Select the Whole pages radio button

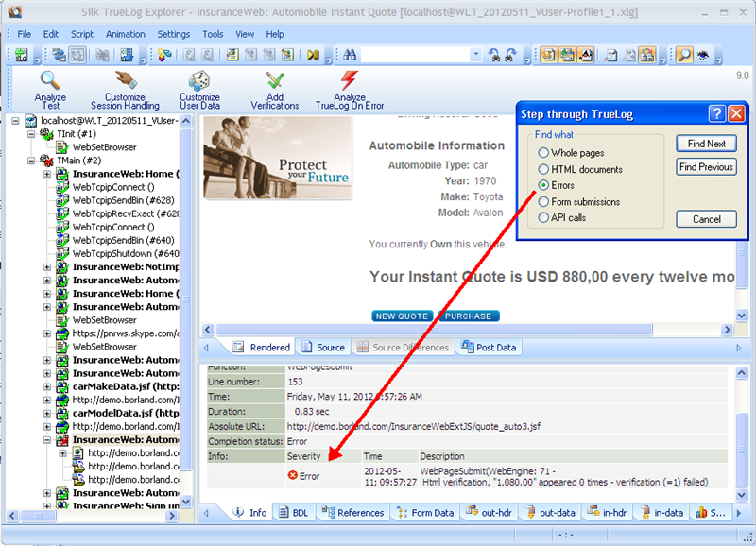[543, 153]
